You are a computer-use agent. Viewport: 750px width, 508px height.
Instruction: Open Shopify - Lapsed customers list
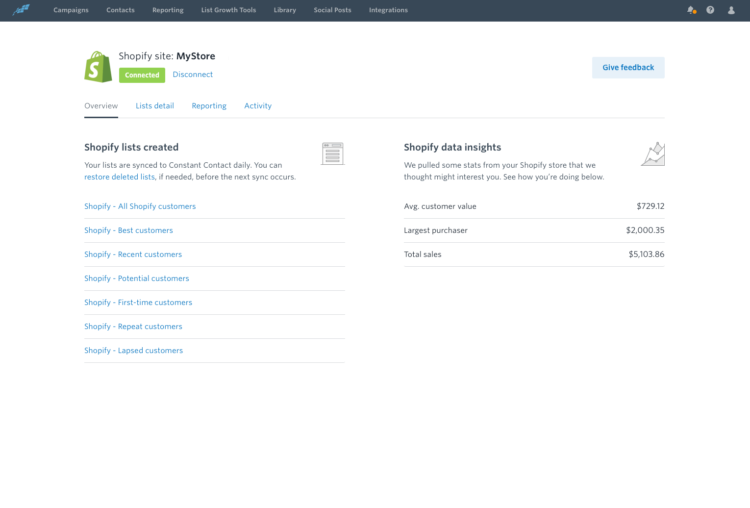click(133, 350)
